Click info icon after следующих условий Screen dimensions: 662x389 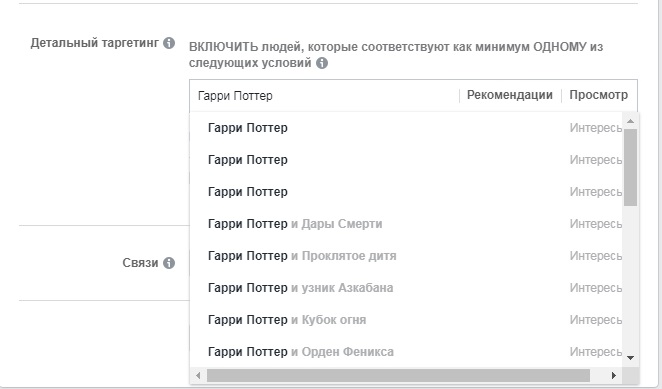(322, 63)
